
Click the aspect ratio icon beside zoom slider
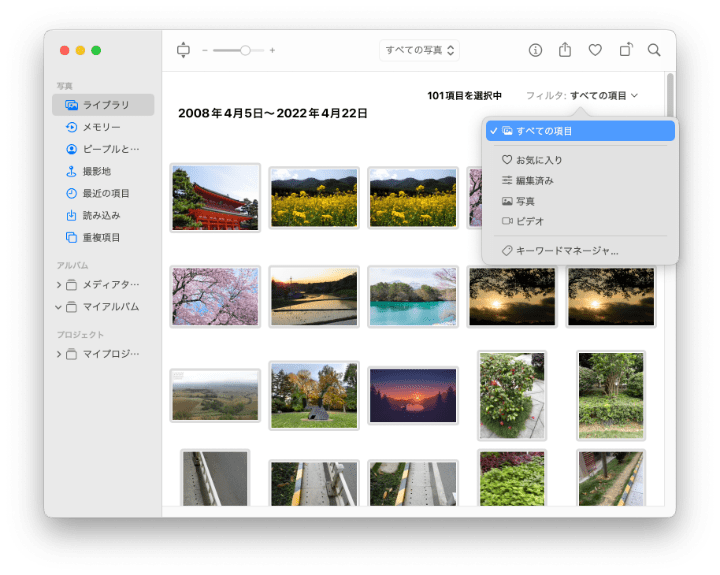pos(182,50)
